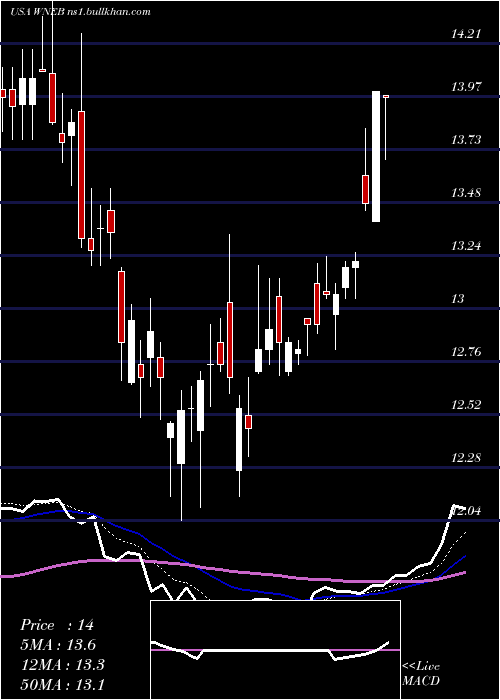
Task: Select the 12.04 price axis label
Action: [466, 511]
